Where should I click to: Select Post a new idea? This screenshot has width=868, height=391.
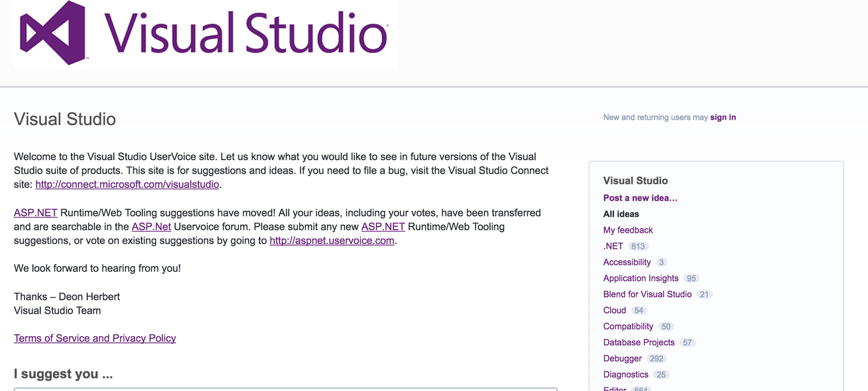(x=640, y=198)
